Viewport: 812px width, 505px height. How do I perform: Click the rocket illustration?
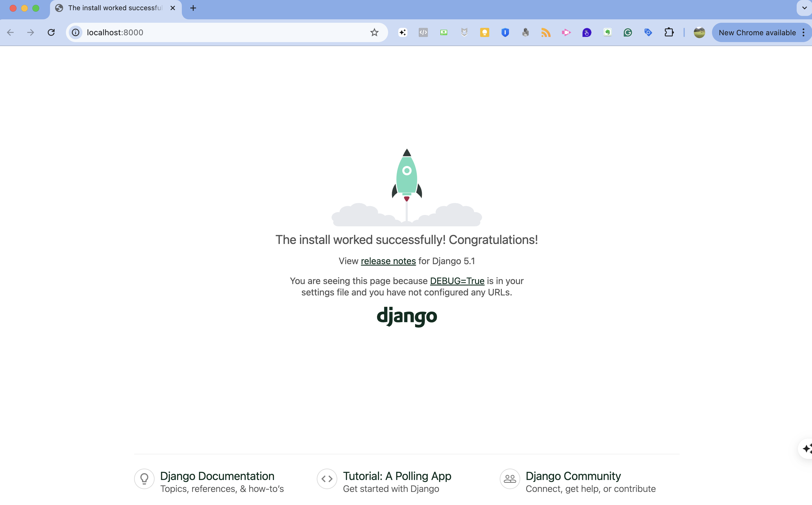point(407,187)
